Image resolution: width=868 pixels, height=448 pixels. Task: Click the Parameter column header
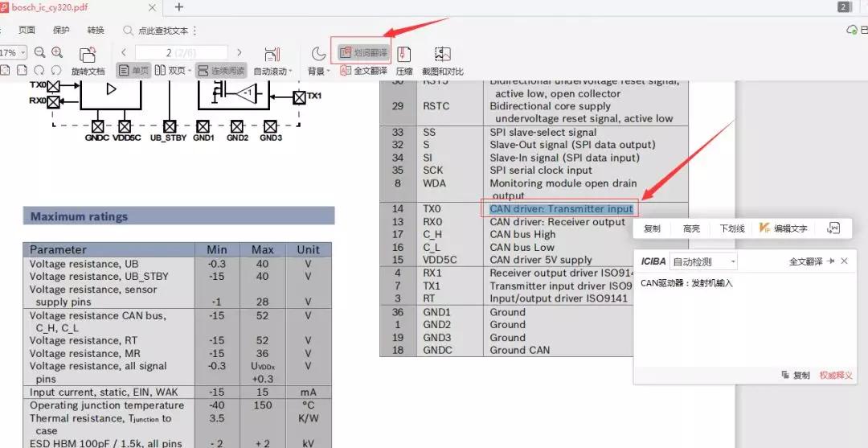coord(58,249)
